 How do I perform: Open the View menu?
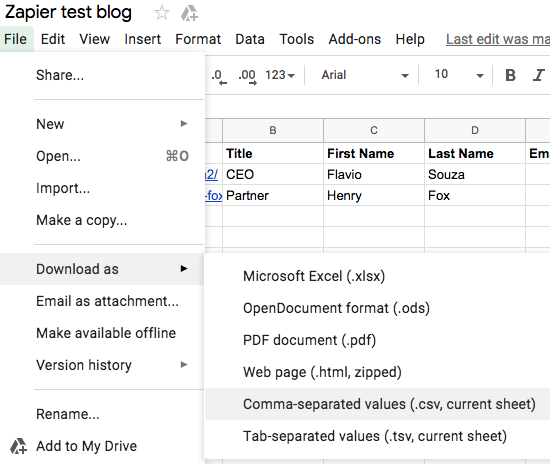click(x=95, y=39)
